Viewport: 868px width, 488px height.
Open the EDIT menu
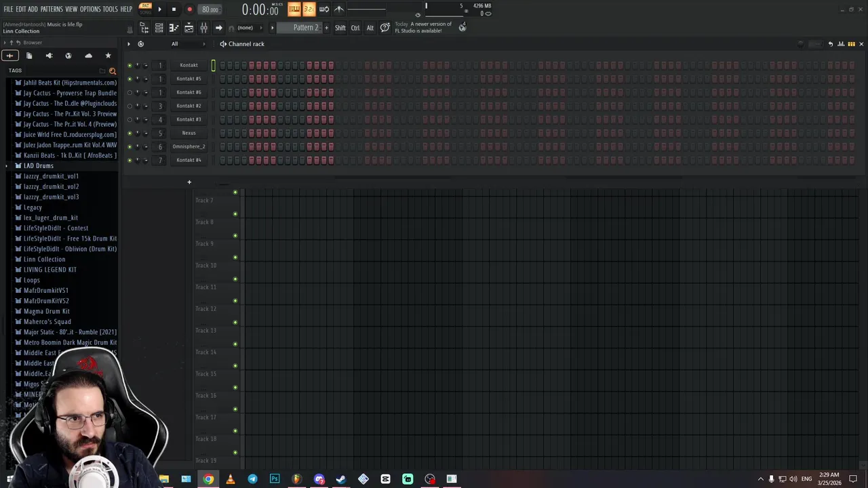20,9
